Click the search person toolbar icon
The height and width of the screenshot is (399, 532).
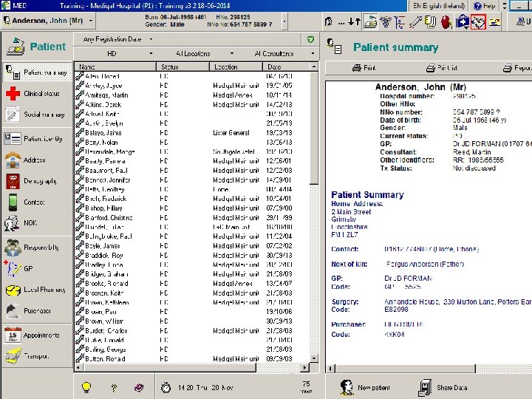pyautogui.click(x=328, y=22)
